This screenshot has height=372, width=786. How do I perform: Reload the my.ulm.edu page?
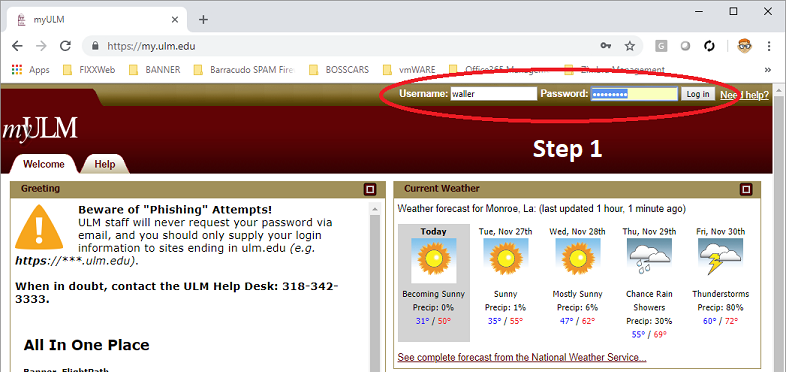tap(65, 46)
